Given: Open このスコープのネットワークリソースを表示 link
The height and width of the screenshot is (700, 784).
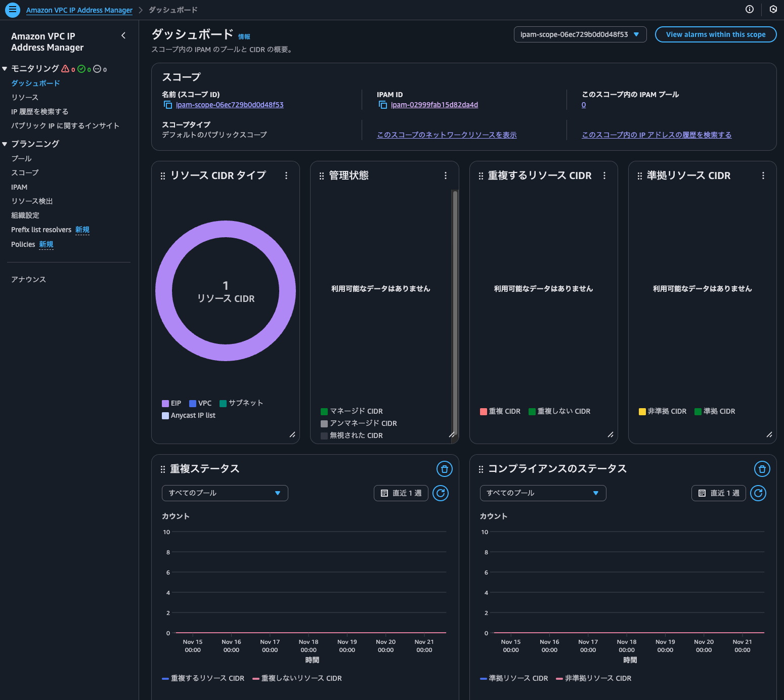Looking at the screenshot, I should (447, 135).
